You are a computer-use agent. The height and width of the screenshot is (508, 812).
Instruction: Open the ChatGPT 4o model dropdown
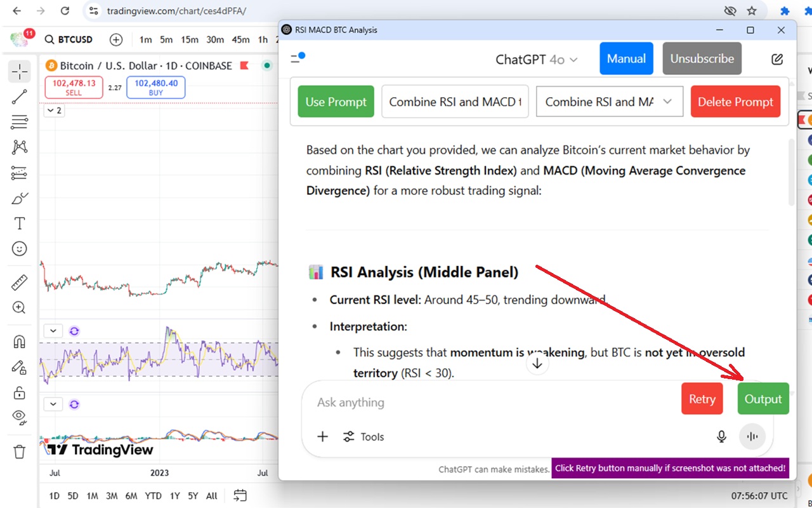click(x=537, y=59)
